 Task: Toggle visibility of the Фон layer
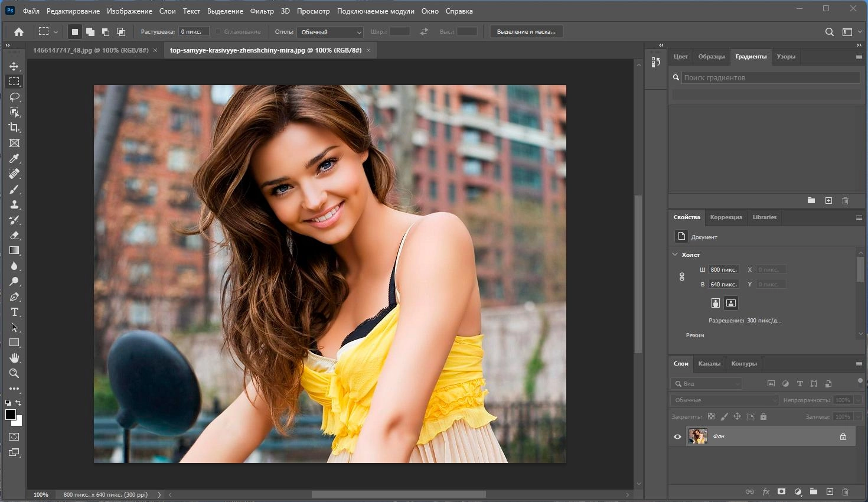[x=677, y=437]
